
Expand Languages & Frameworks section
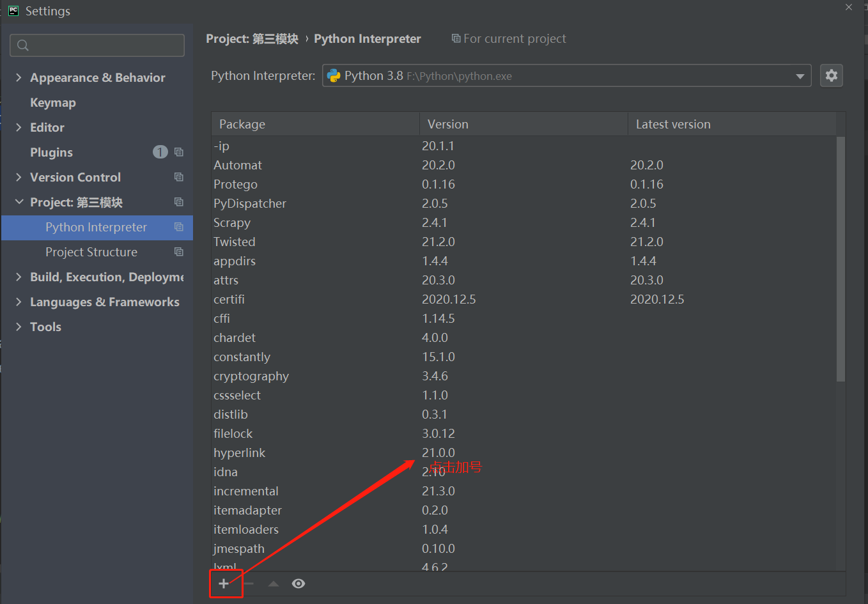pos(19,302)
